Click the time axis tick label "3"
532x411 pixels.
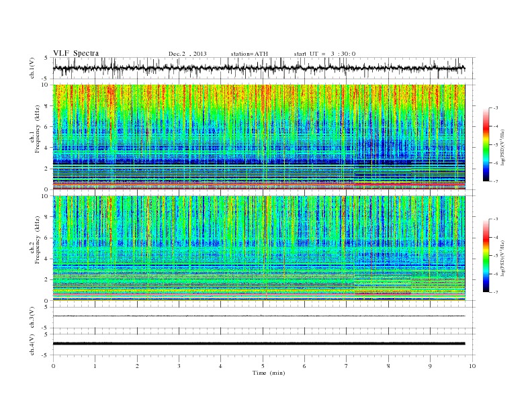(179, 366)
